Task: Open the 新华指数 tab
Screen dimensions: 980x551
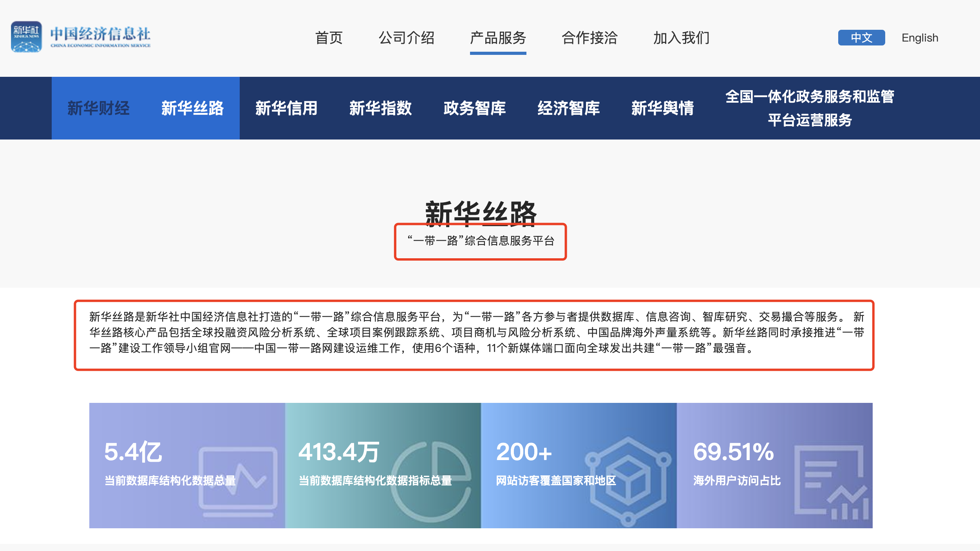Action: (x=380, y=108)
